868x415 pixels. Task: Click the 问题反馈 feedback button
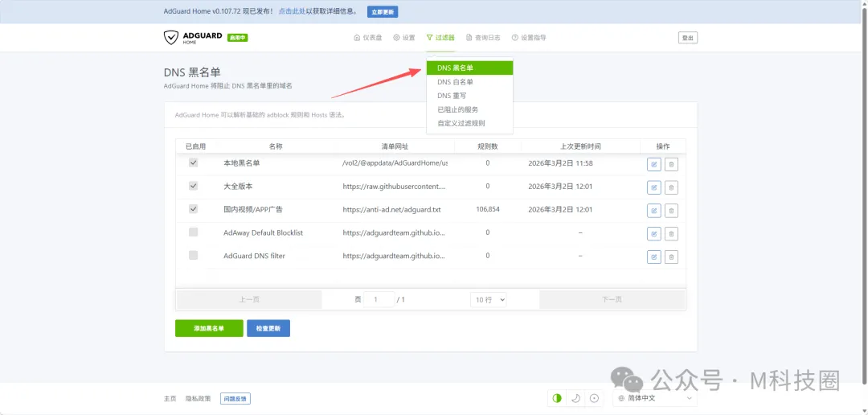click(x=235, y=398)
